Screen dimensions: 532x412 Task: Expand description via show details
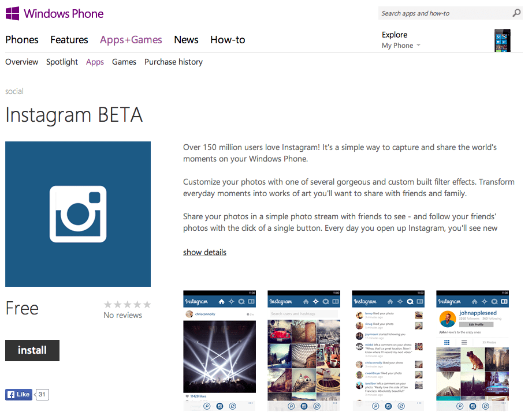point(204,252)
